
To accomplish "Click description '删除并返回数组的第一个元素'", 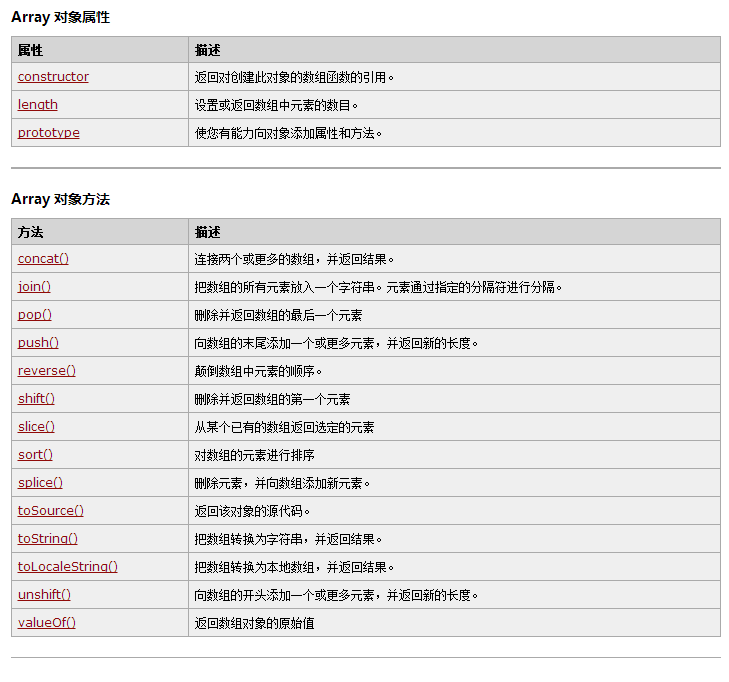I will click(272, 399).
